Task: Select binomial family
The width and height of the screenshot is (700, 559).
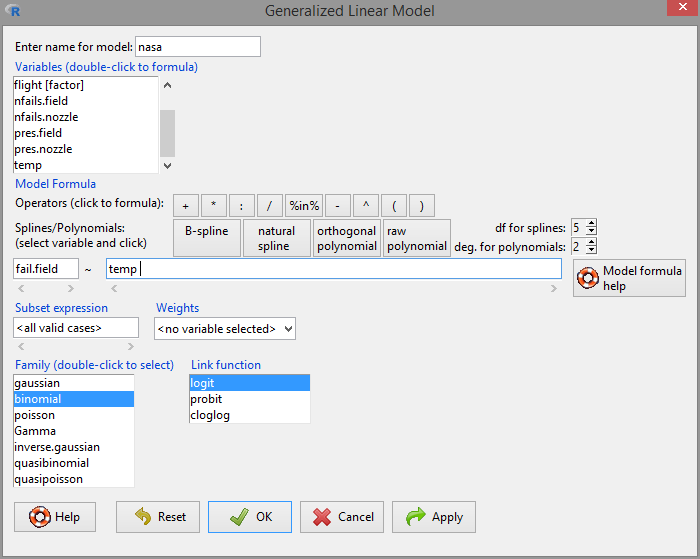Action: pos(74,399)
